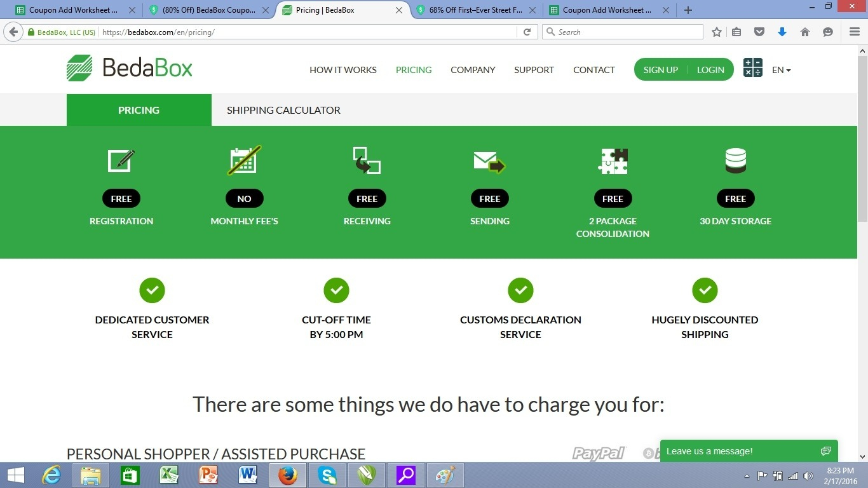Viewport: 868px width, 488px height.
Task: Click the PayPal logo
Action: 599,453
